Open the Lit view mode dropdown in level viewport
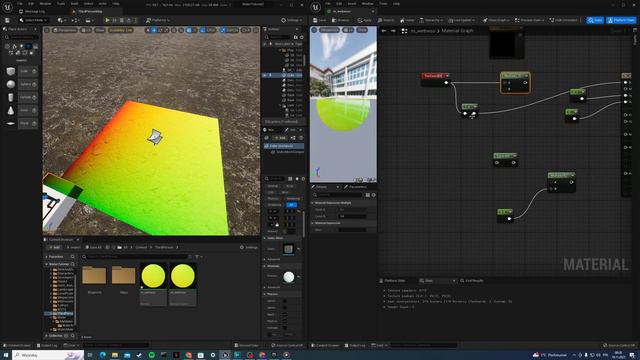The image size is (640, 360). [86, 30]
